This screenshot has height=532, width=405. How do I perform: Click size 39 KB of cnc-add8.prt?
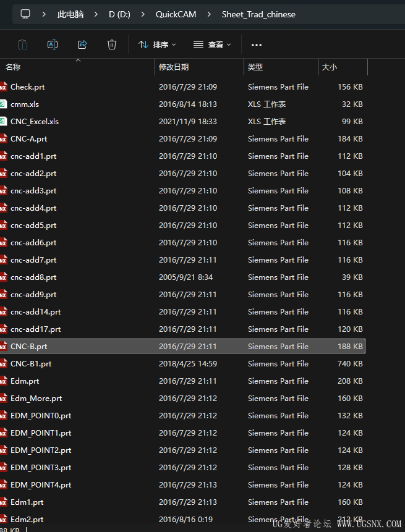coord(352,277)
